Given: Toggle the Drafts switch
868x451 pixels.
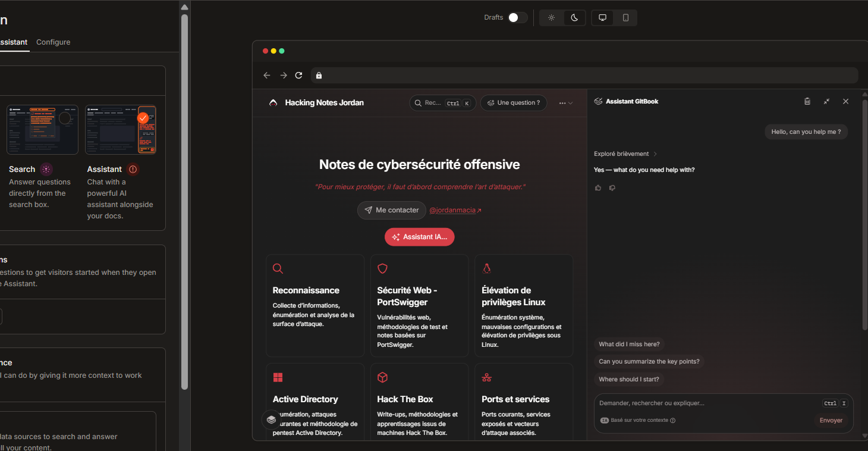Looking at the screenshot, I should pyautogui.click(x=517, y=17).
